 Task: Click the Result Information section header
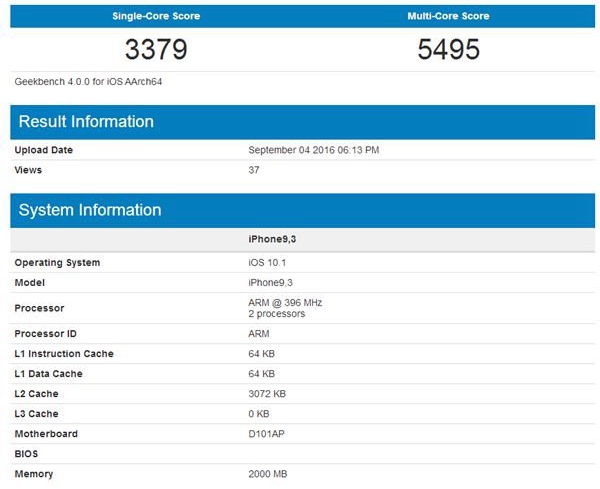click(86, 122)
